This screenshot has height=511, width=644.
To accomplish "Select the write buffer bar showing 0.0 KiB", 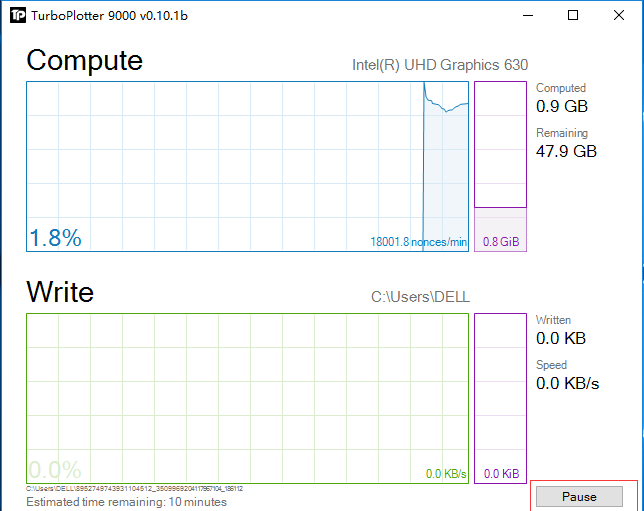I will (499, 398).
